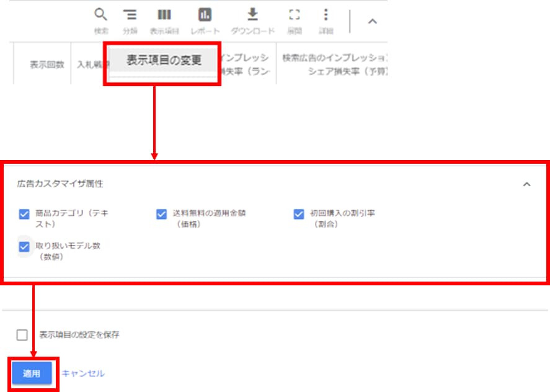Image resolution: width=550 pixels, height=392 pixels.
Task: Uncheck the 商品カテゴリ(テキスト) checkbox
Action: tap(24, 214)
